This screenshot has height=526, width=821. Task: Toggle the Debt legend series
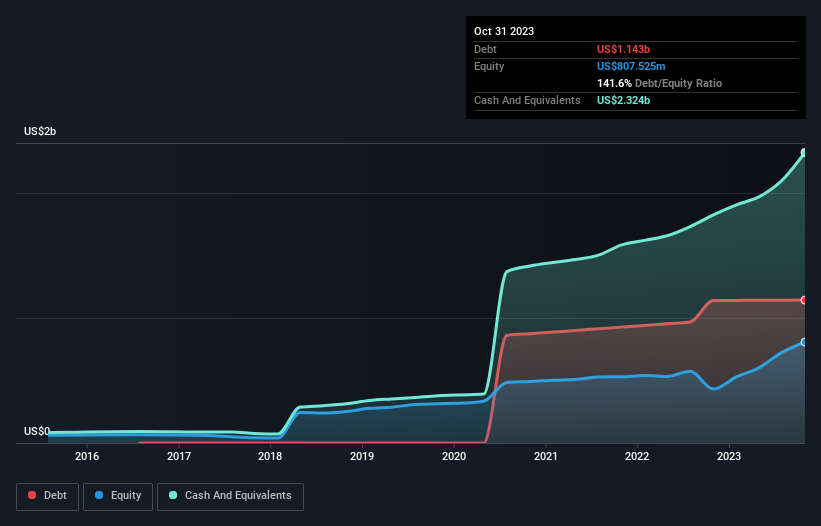pyautogui.click(x=48, y=496)
